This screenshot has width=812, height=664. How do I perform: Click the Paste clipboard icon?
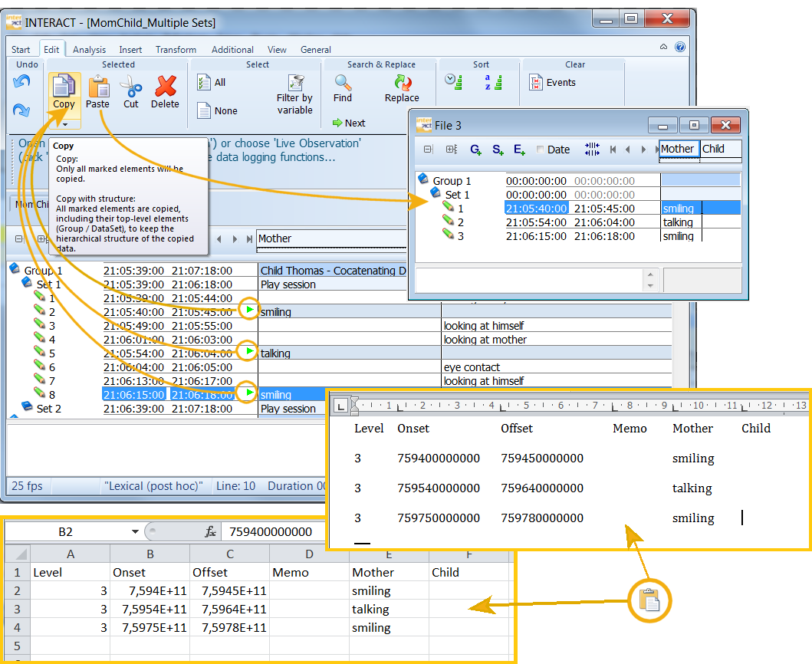pos(97,86)
